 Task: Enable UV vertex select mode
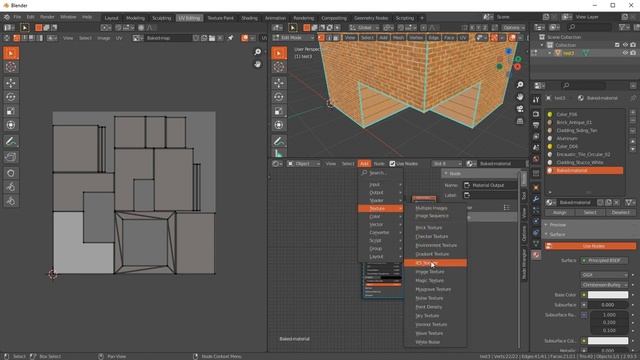coord(16,38)
